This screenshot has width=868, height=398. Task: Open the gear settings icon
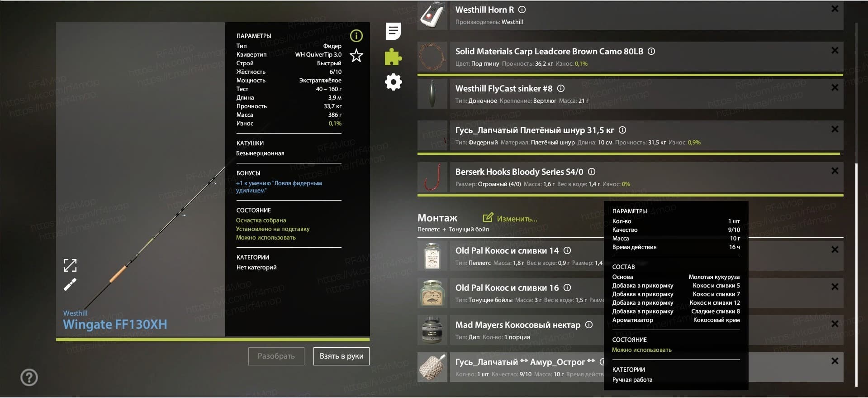point(393,82)
